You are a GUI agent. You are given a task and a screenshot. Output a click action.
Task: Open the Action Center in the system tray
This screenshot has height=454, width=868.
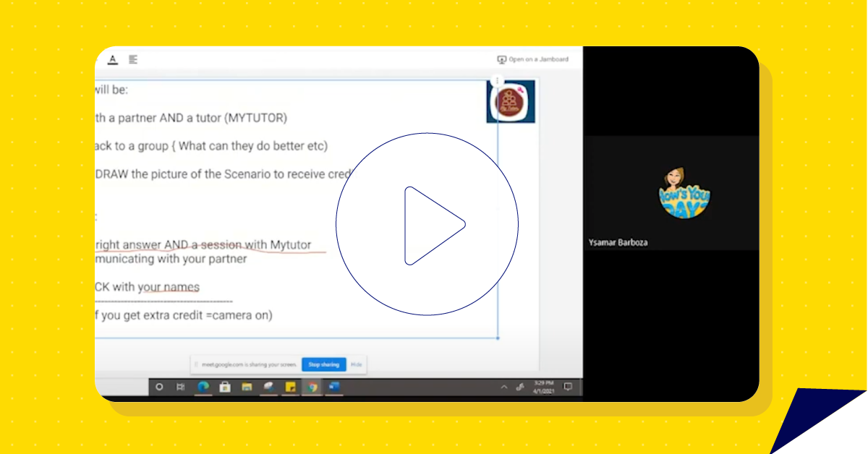[x=567, y=387]
